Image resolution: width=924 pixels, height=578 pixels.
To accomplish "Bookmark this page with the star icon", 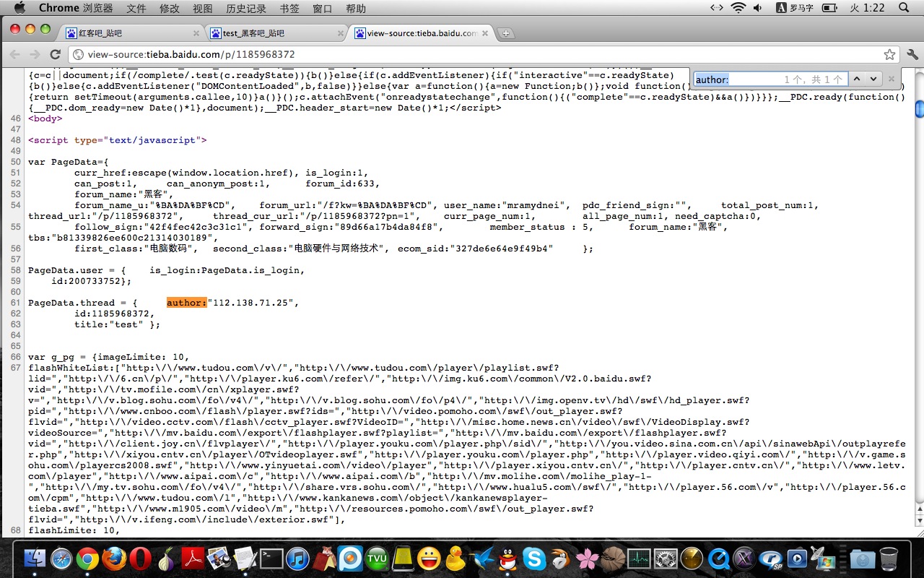I will pos(889,54).
